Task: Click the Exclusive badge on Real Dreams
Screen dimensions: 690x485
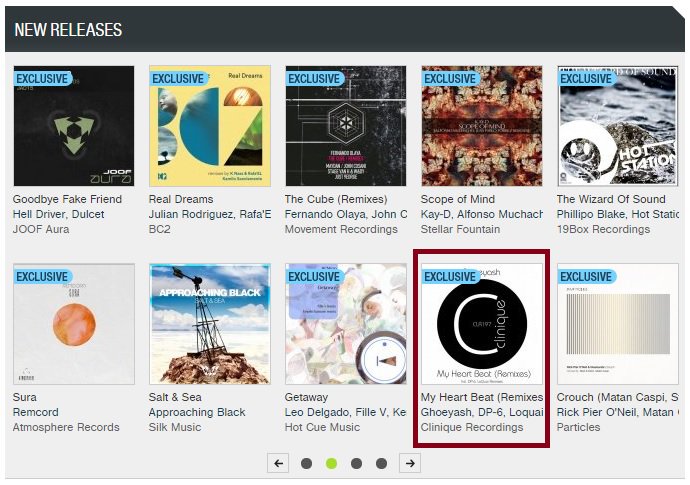Action: pyautogui.click(x=179, y=79)
